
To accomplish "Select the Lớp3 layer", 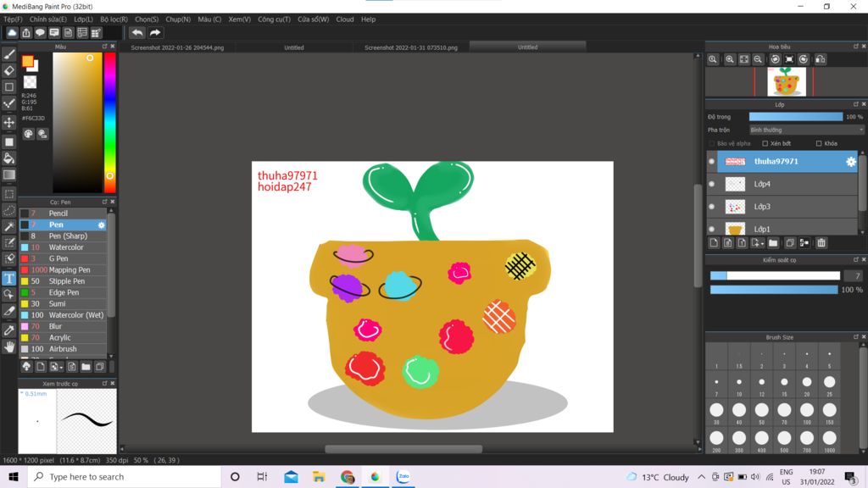I will coord(787,207).
